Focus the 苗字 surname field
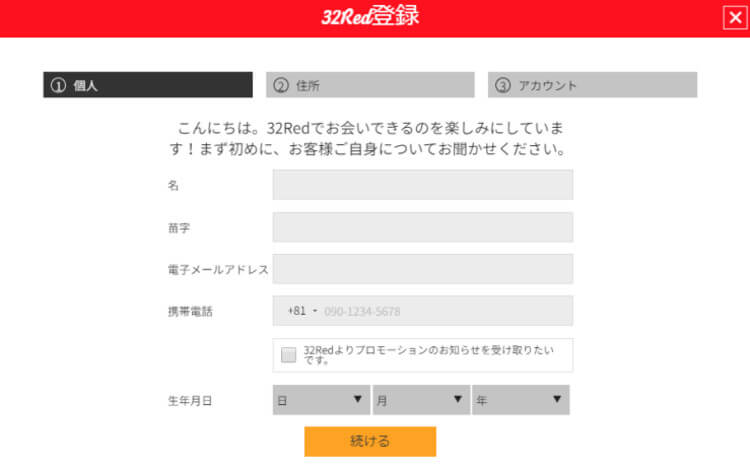The height and width of the screenshot is (465, 750). tap(423, 227)
